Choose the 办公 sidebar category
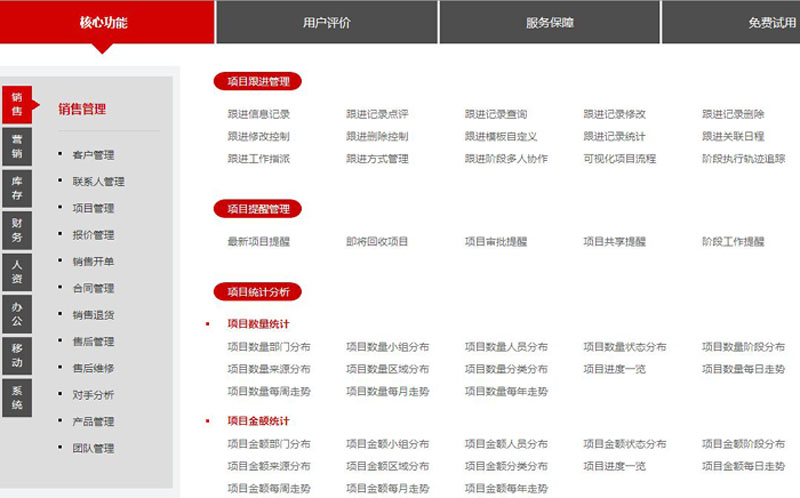Image resolution: width=800 pixels, height=498 pixels. [x=17, y=314]
